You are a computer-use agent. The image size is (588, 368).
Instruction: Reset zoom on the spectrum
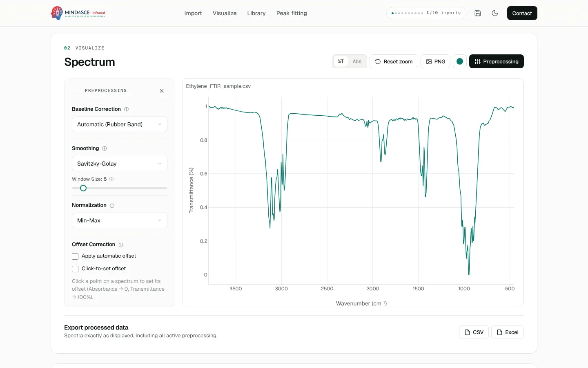tap(394, 61)
